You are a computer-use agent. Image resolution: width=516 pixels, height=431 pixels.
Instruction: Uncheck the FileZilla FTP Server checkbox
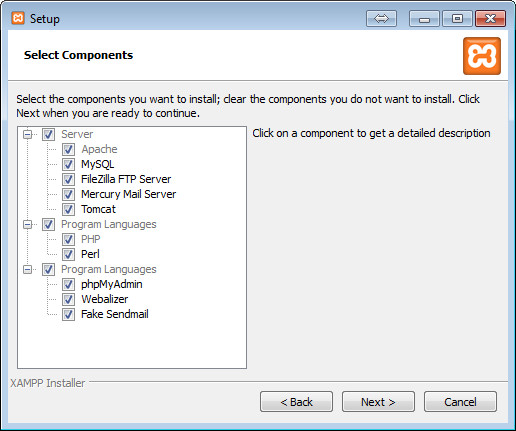pyautogui.click(x=68, y=179)
